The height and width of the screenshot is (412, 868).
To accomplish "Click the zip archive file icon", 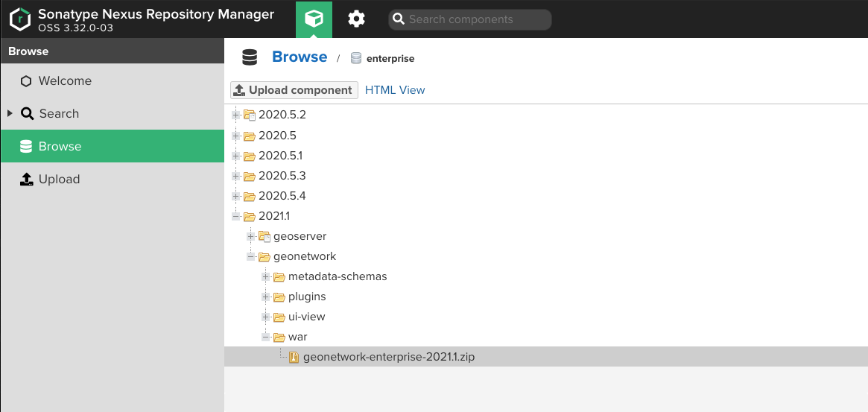I will (x=294, y=357).
